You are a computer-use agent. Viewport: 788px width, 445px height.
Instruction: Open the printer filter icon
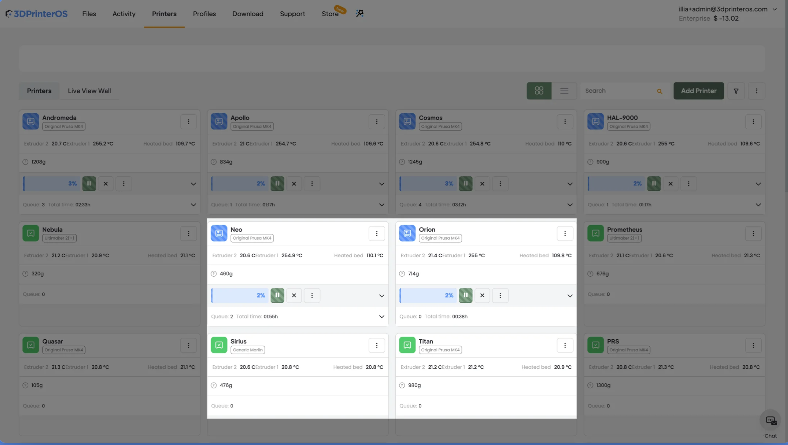[x=736, y=91]
